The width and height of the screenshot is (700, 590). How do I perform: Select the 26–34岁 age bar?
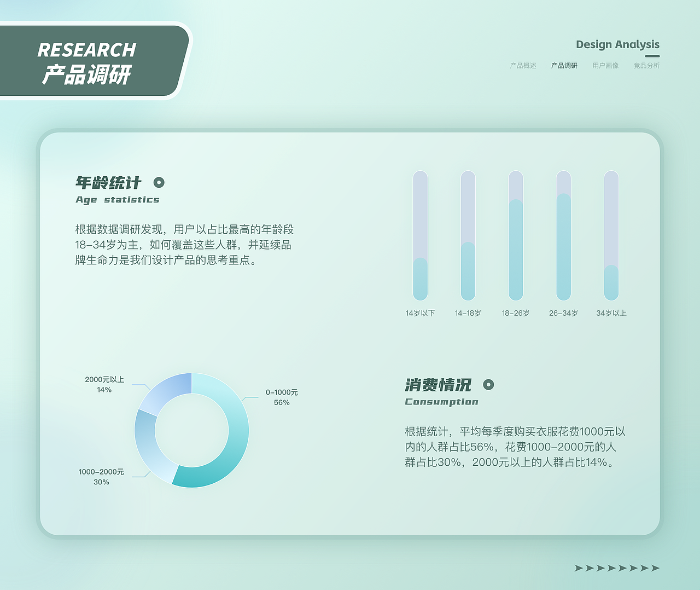tap(563, 235)
